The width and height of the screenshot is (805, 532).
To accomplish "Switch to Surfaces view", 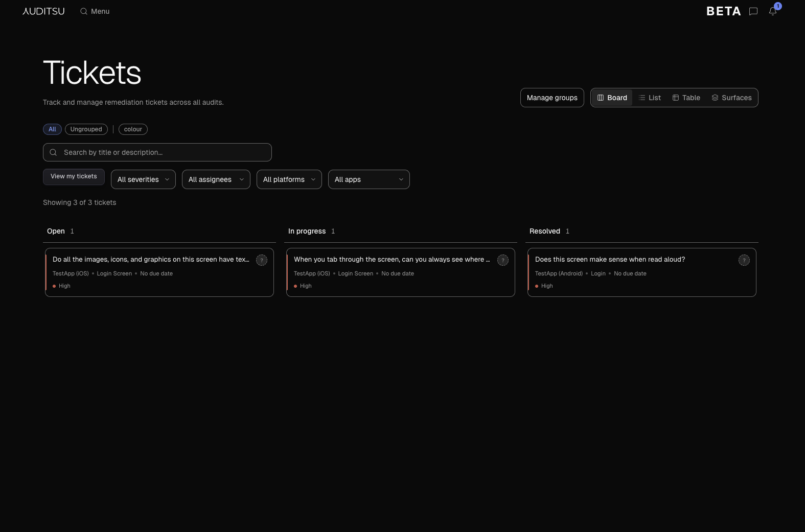I will 732,98.
